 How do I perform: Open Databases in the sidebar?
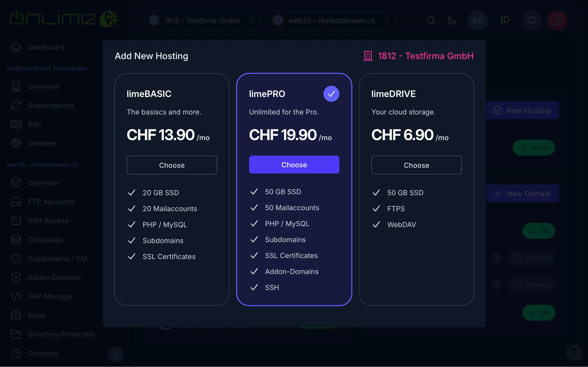[x=45, y=240]
